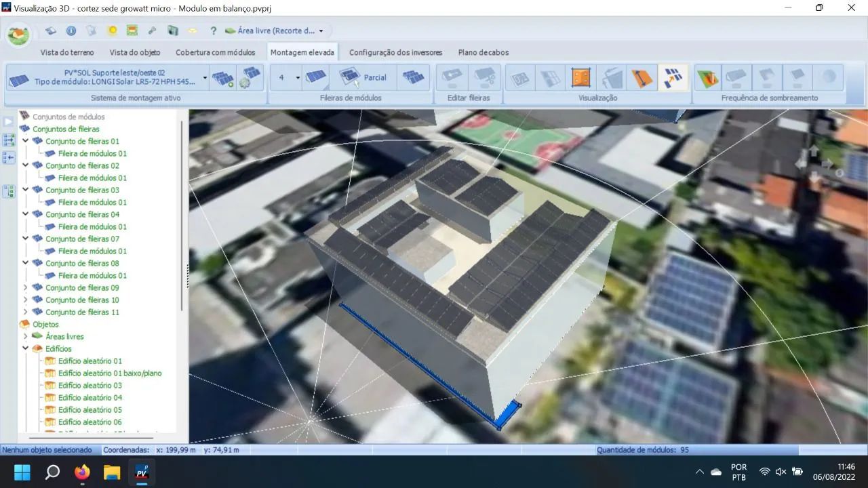Select Edifício aleatório 03 item

coord(90,385)
